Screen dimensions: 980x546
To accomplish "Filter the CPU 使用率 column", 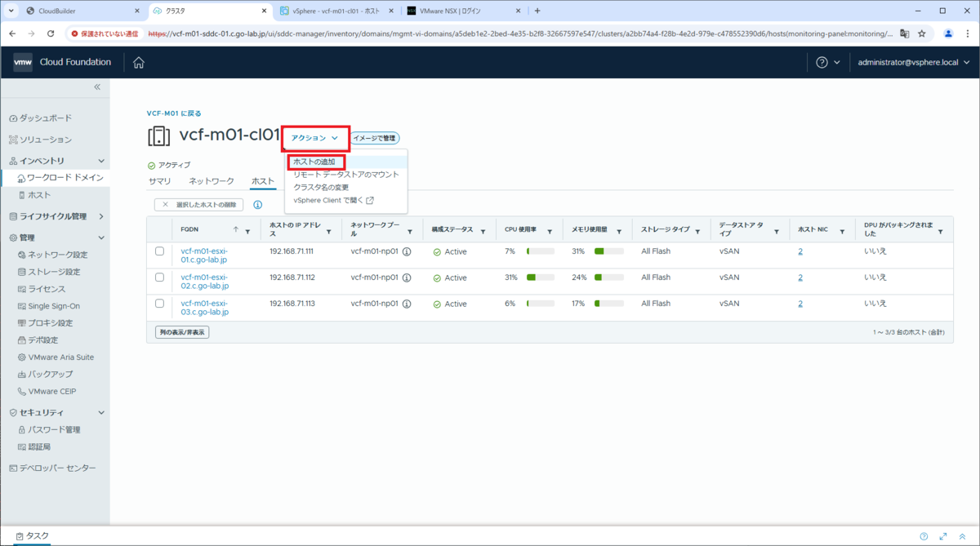I will point(550,231).
